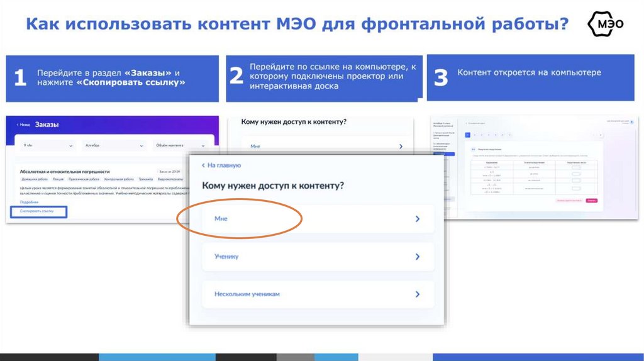Viewport: 644px width, 361px height.
Task: Click «Скопировать ссылку» in the Заказы screenshot
Action: (38, 211)
